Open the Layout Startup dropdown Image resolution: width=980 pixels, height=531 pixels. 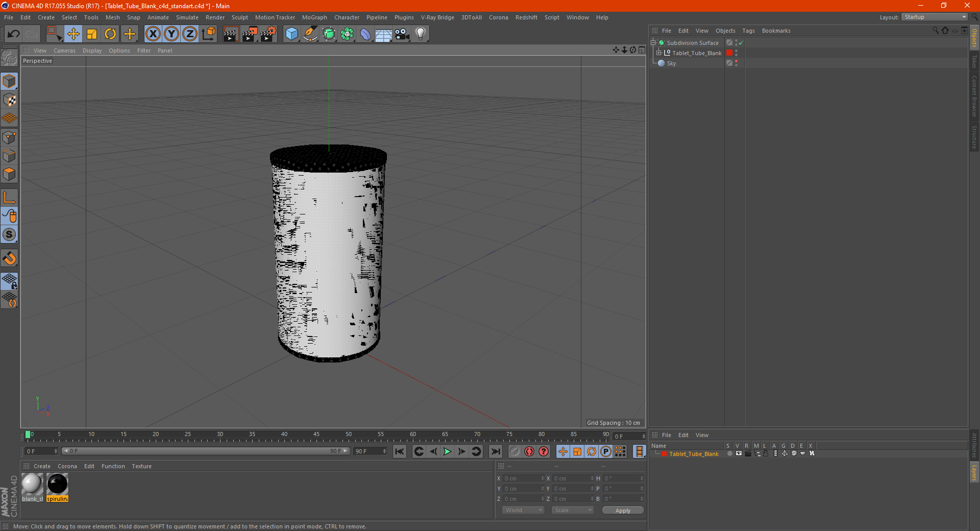pos(935,17)
